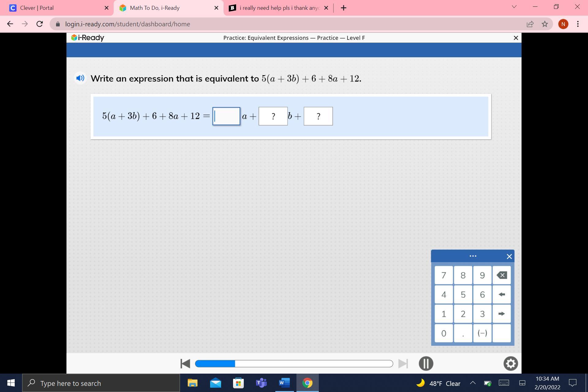Switch to the Brainly help tab
The height and width of the screenshot is (392, 588).
279,8
